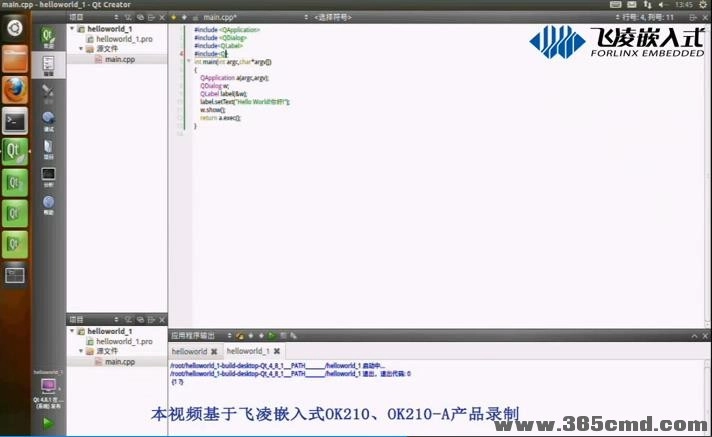Screen dimensions: 712x437
Task: Fold the main function code block
Action: (x=189, y=61)
